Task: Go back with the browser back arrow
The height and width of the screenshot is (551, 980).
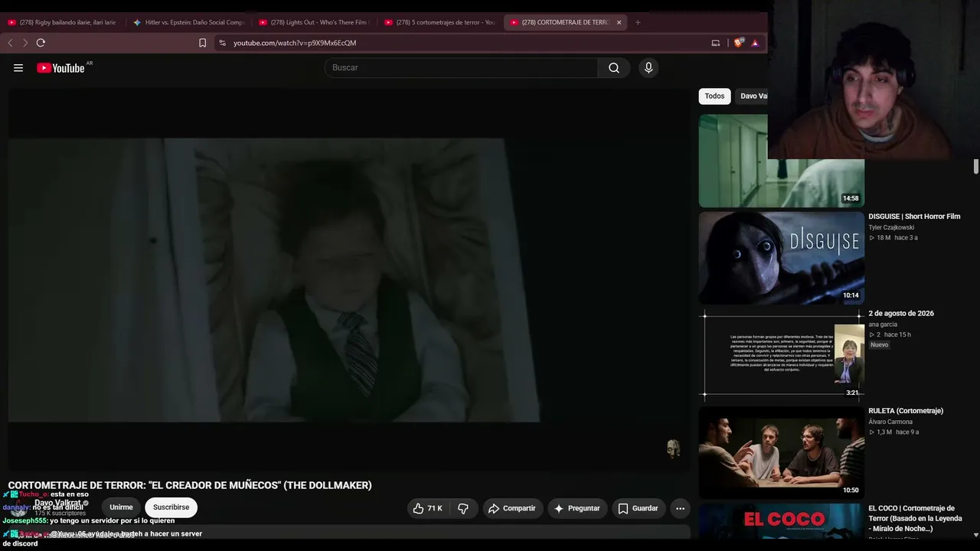Action: pyautogui.click(x=10, y=43)
